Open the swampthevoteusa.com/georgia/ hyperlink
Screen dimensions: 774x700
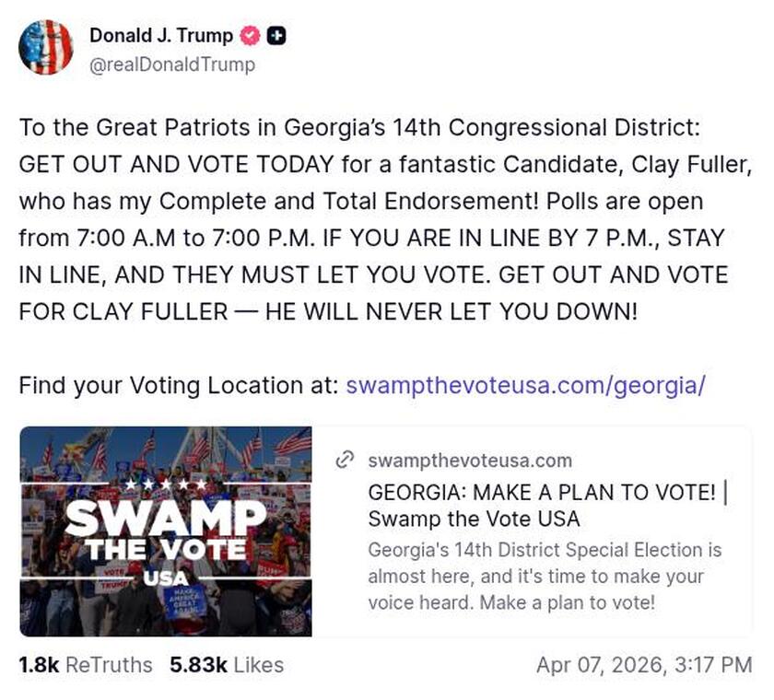(525, 386)
